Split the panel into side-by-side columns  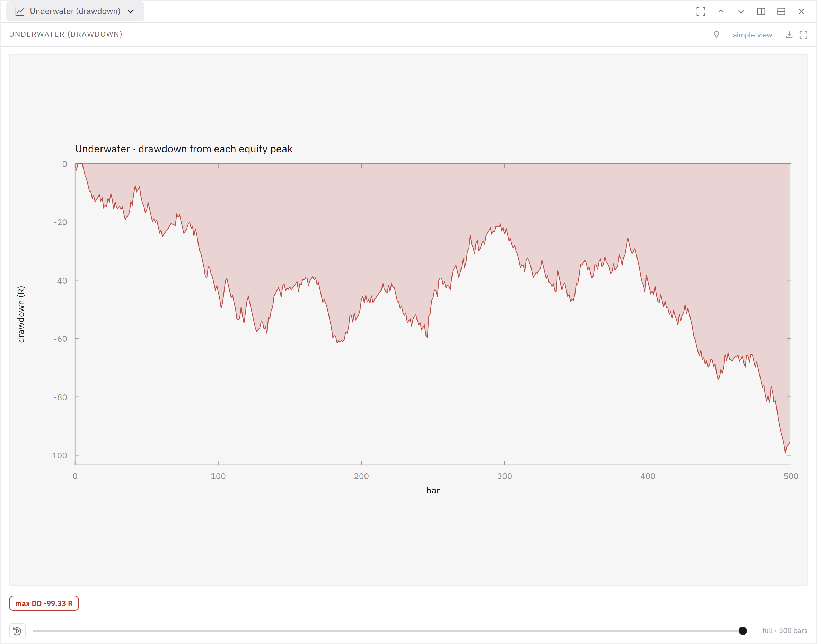761,11
